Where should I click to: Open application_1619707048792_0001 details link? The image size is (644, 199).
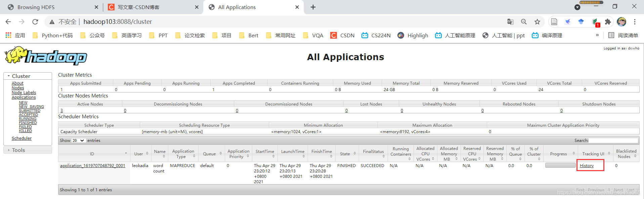click(x=93, y=166)
